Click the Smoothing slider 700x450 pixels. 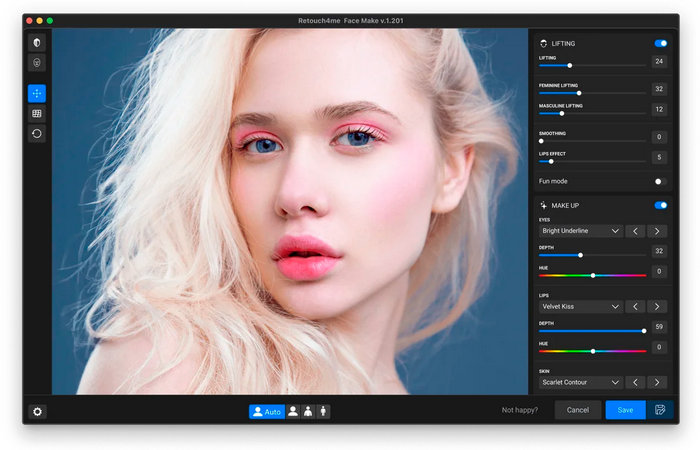[592, 141]
